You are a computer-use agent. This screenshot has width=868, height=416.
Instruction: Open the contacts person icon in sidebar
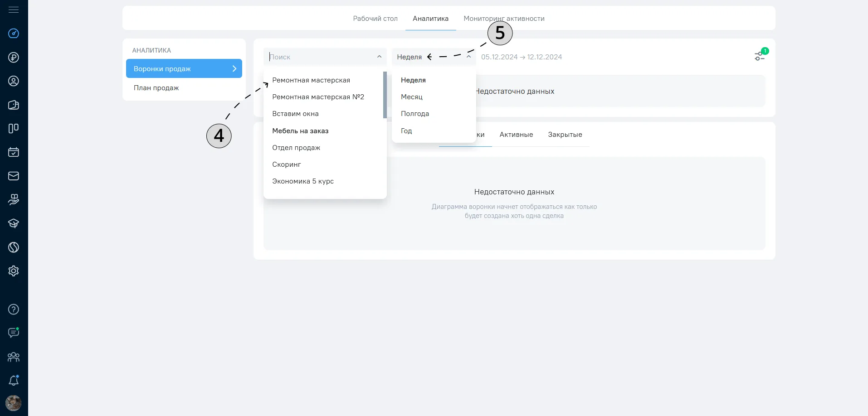[x=14, y=81]
